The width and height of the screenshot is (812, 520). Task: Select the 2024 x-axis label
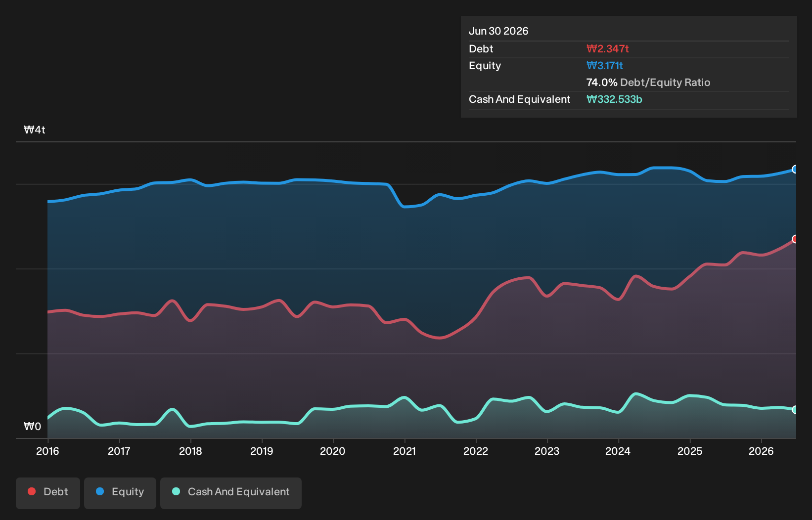coord(618,451)
